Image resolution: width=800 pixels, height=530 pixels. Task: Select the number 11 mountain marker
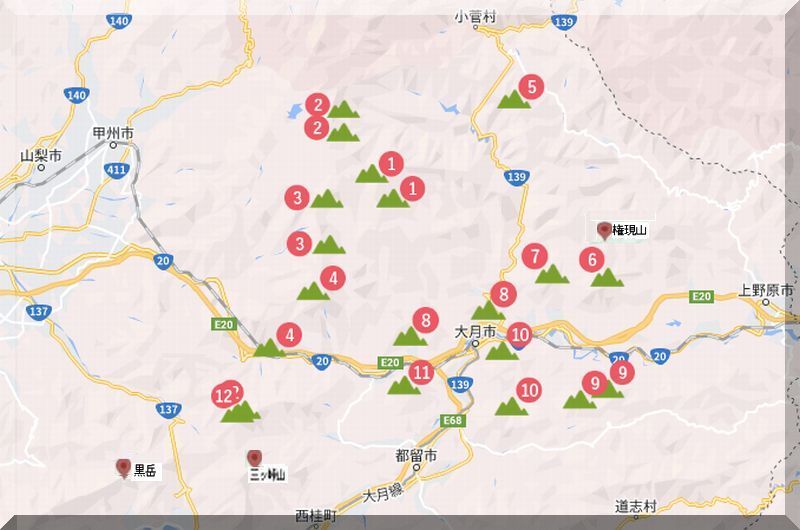coord(421,372)
